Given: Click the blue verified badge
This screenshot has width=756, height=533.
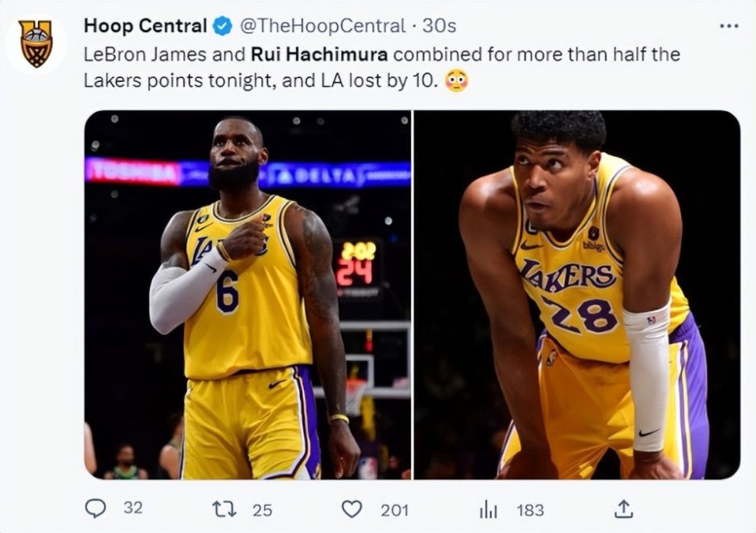Looking at the screenshot, I should pyautogui.click(x=223, y=27).
